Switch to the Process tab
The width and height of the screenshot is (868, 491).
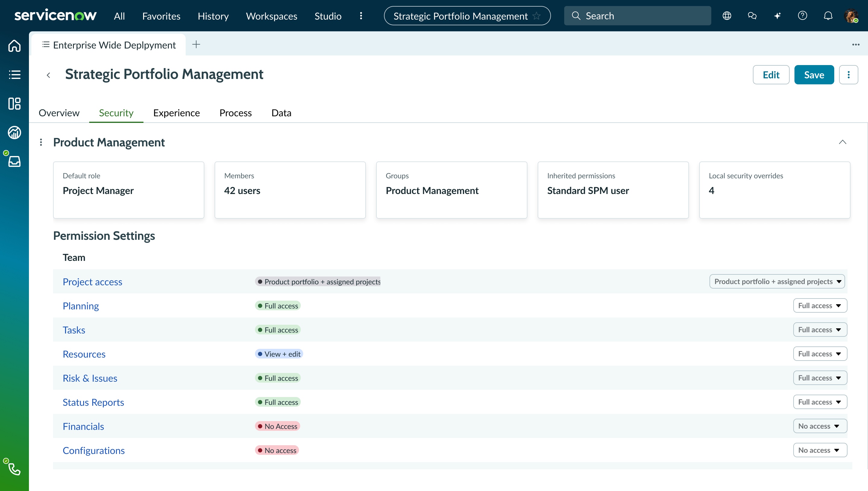pos(235,113)
